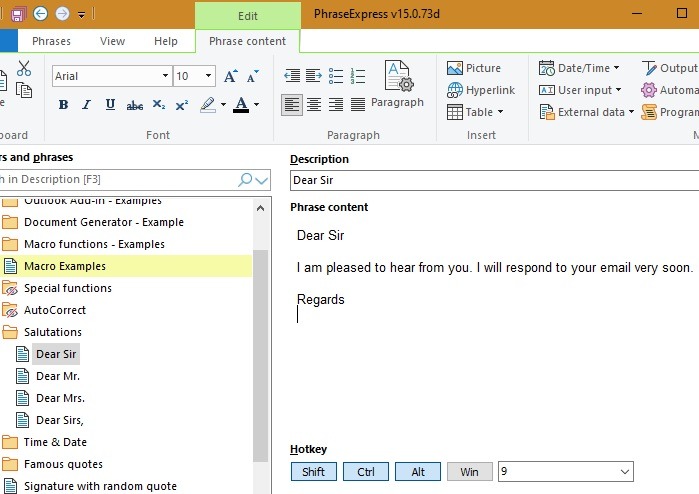699x494 pixels.
Task: Select Document Generator - Example folder
Action: [104, 222]
